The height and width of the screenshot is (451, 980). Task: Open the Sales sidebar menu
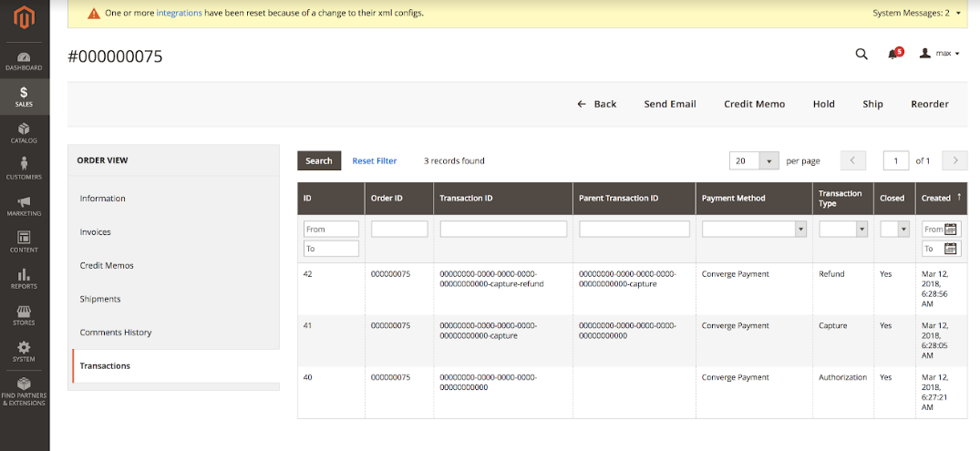tap(25, 97)
